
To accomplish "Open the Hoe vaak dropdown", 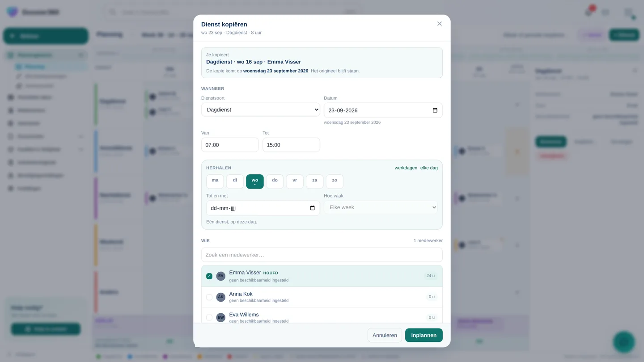I will (381, 207).
